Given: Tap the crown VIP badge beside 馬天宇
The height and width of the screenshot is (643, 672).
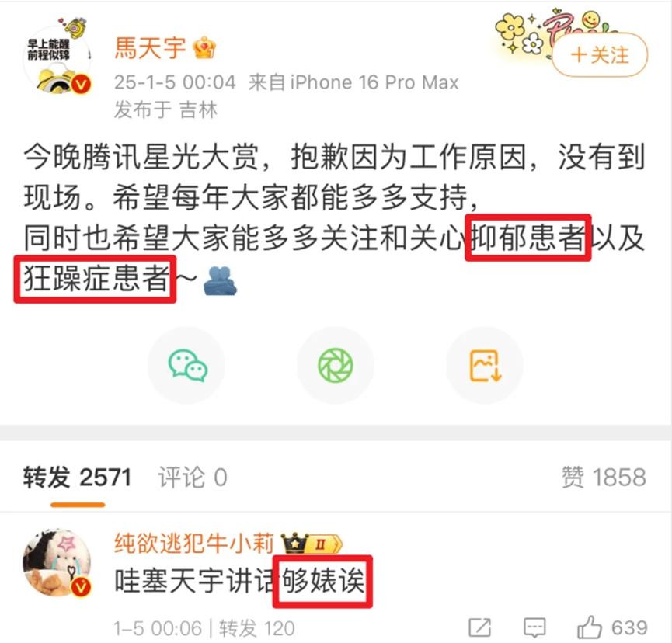Looking at the screenshot, I should 204,48.
